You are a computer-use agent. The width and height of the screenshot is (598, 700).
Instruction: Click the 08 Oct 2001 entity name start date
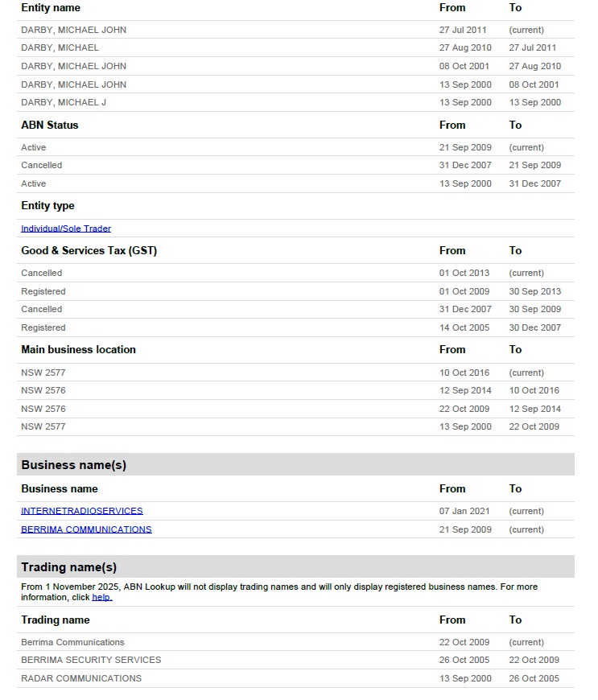464,66
